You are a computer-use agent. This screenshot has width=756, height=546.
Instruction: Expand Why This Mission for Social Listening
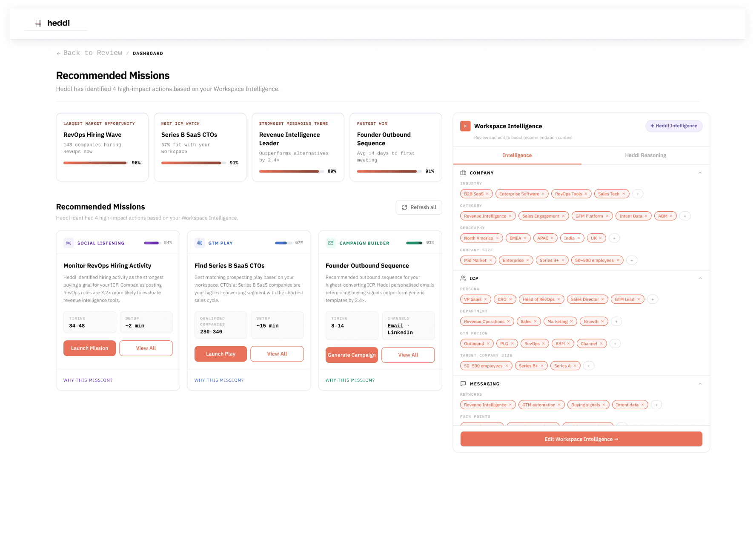click(88, 380)
